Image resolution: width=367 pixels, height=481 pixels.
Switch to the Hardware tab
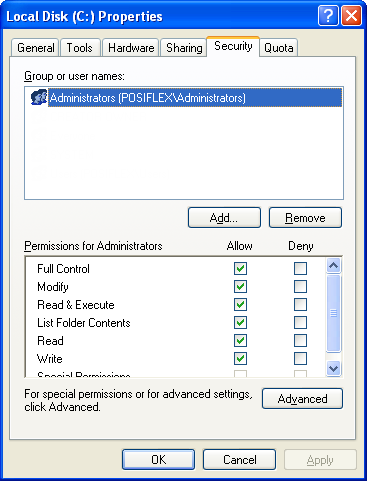pos(131,48)
